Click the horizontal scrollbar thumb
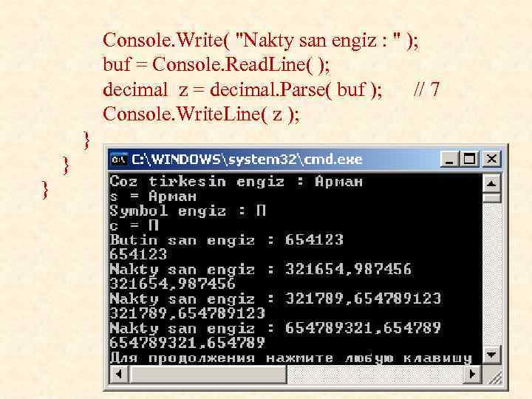 coord(208,375)
